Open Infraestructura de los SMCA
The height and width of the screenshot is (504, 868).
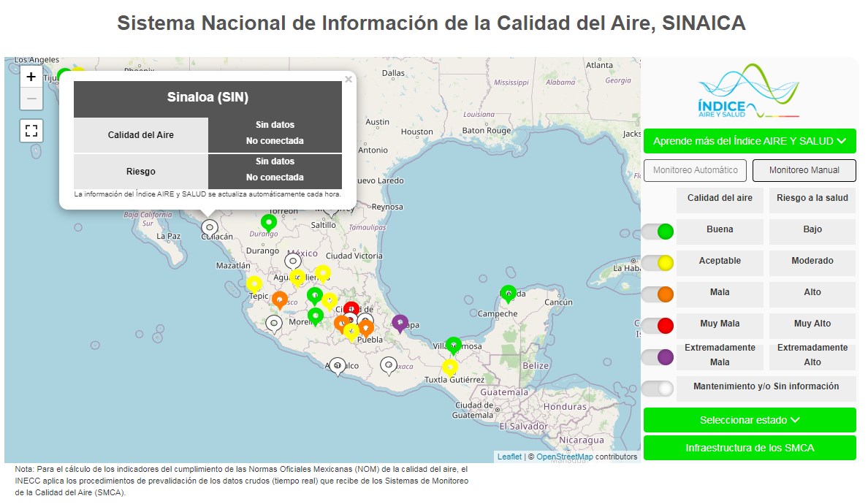[749, 448]
